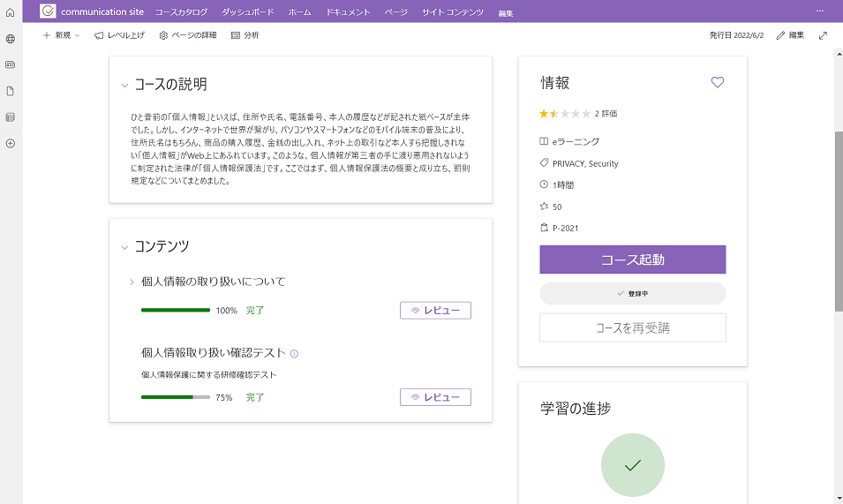Expand 個人情報の取り扱いについて item chevron
Screen dimensions: 843x504
pyautogui.click(x=132, y=282)
